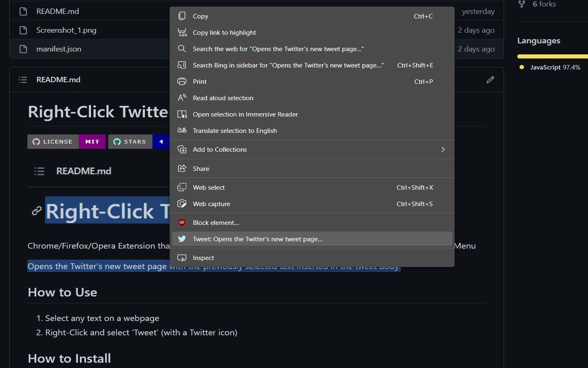Click the Add to Collections icon
This screenshot has height=368, width=588.
coord(182,149)
